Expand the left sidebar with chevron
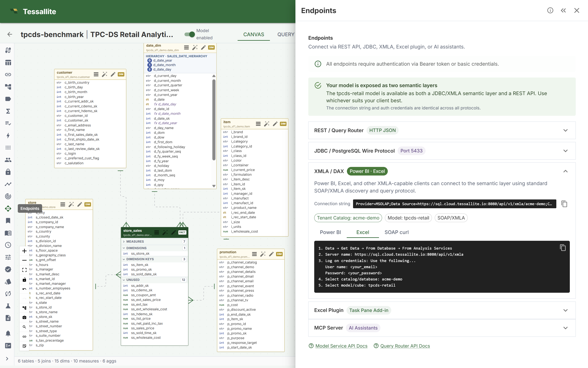 click(7, 359)
